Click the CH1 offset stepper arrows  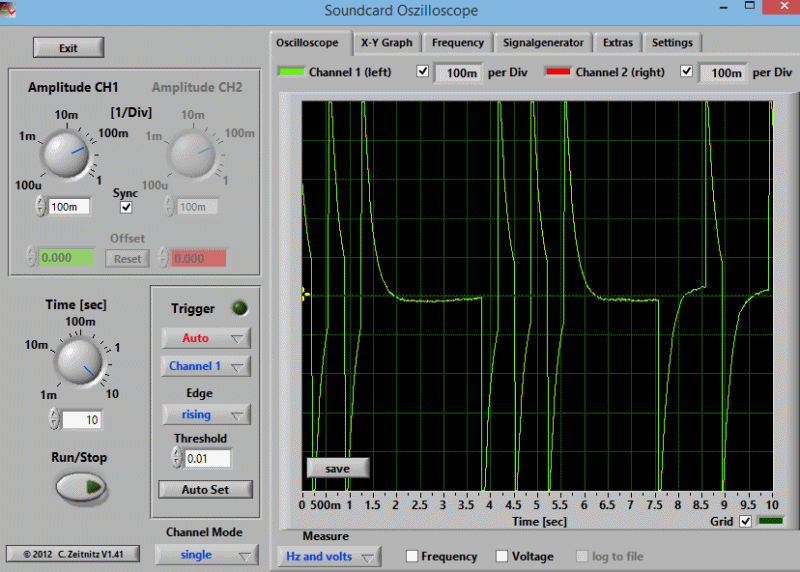coord(32,257)
